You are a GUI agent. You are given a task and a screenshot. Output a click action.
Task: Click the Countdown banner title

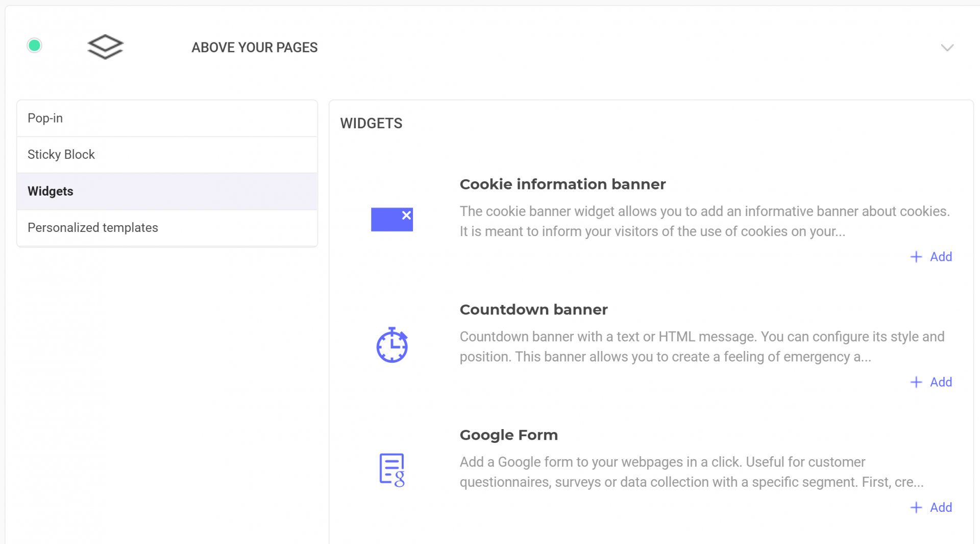tap(533, 310)
